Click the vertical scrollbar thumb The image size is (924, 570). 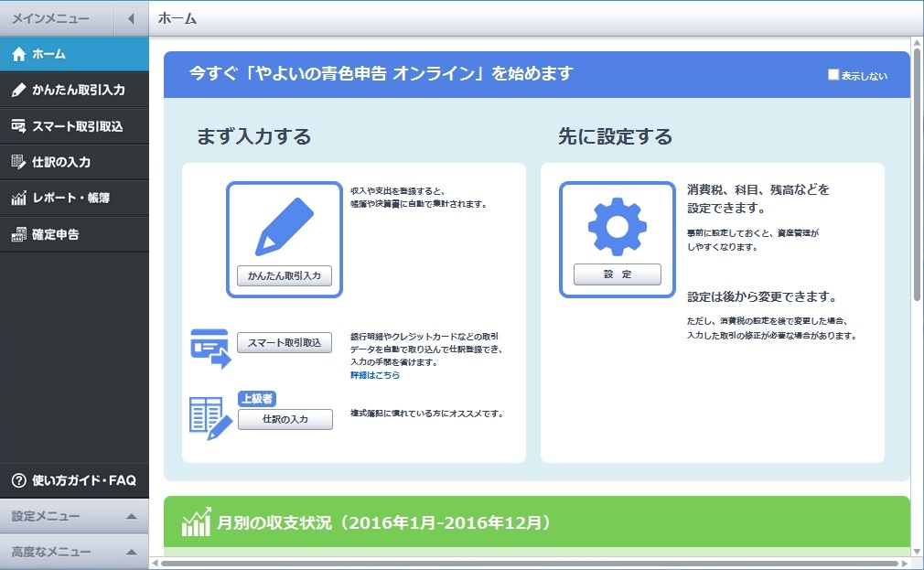(x=917, y=174)
